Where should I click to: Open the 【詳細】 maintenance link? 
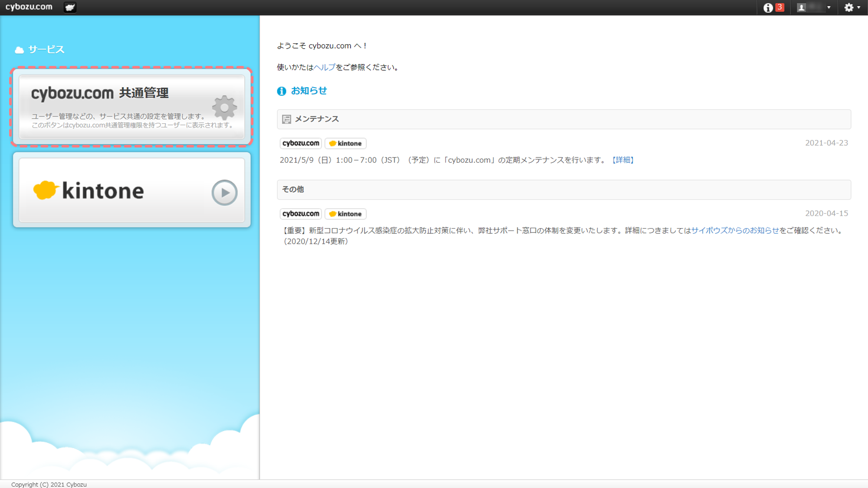click(623, 160)
